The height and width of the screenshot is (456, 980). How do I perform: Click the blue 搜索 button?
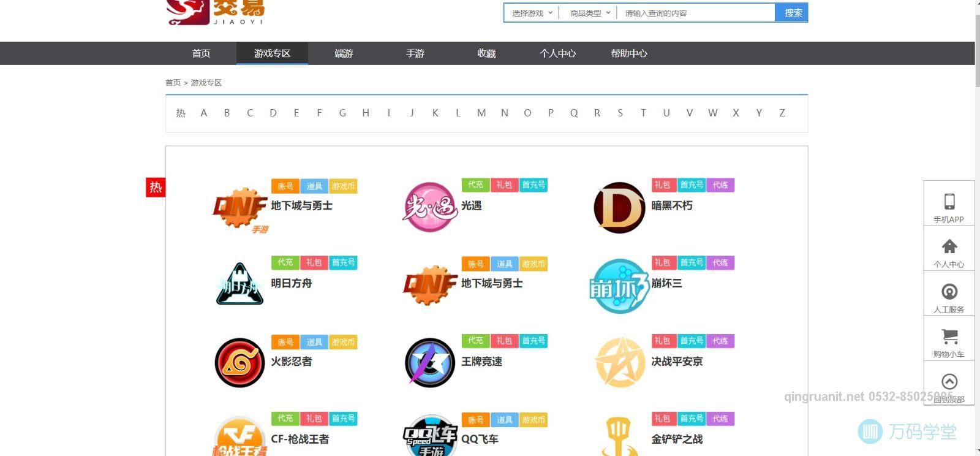click(x=792, y=13)
